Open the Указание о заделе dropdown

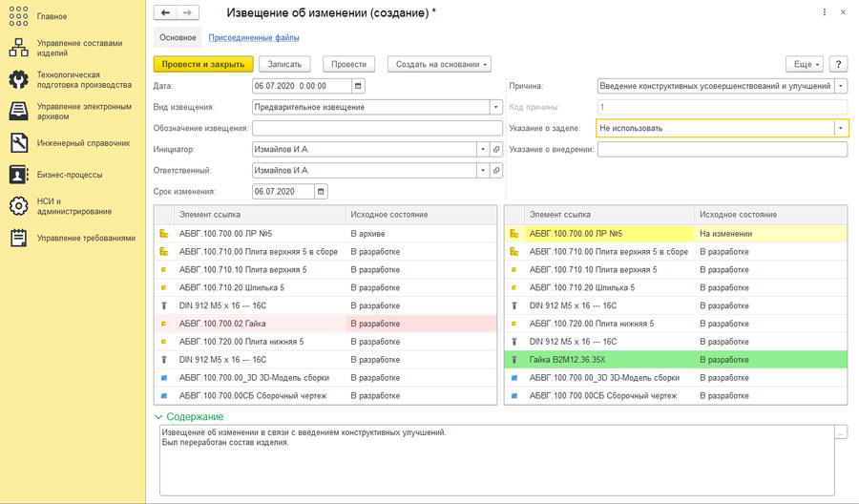[840, 128]
